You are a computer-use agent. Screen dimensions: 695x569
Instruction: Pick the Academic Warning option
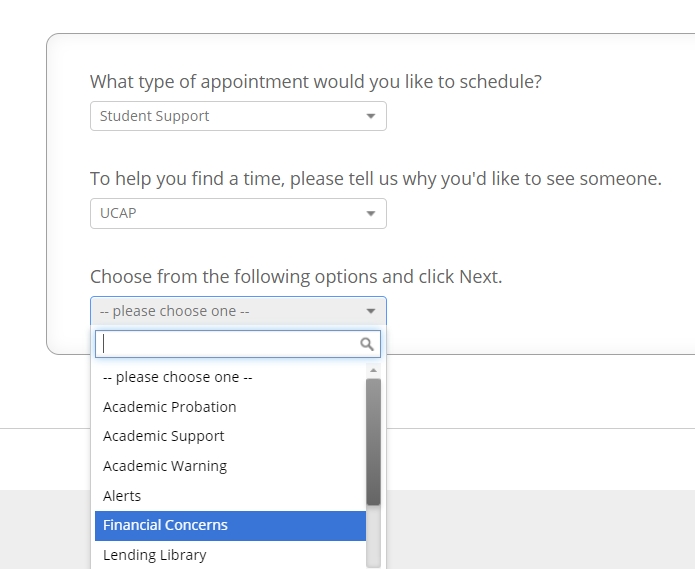(x=165, y=466)
